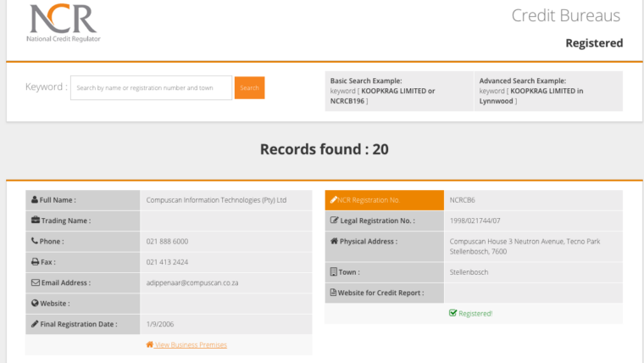644x363 pixels.
Task: Click the globe icon beside Website
Action: [x=35, y=303]
